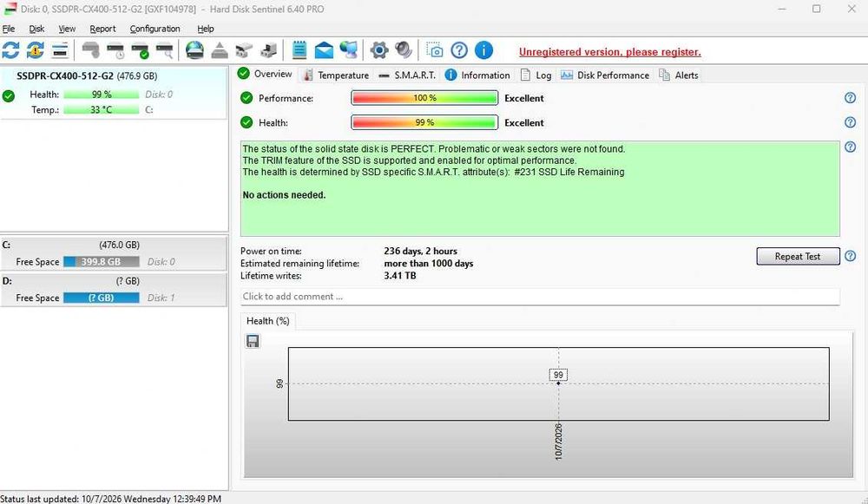This screenshot has height=504, width=868.
Task: Switch to the Overview tab
Action: (x=265, y=74)
